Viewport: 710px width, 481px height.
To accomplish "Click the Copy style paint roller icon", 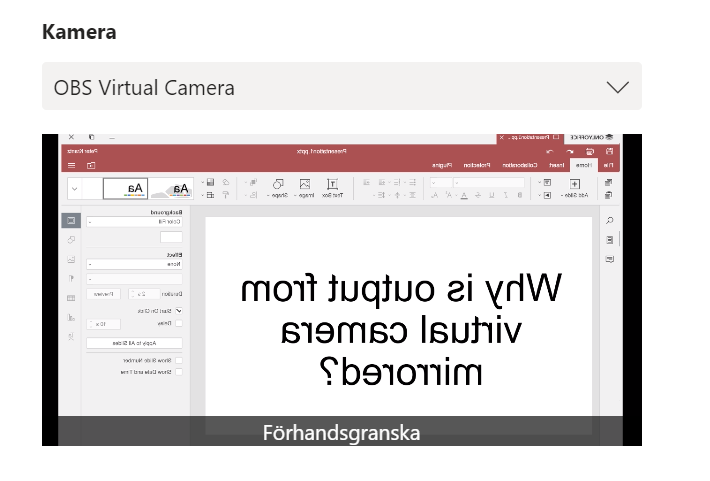I will pos(226,195).
